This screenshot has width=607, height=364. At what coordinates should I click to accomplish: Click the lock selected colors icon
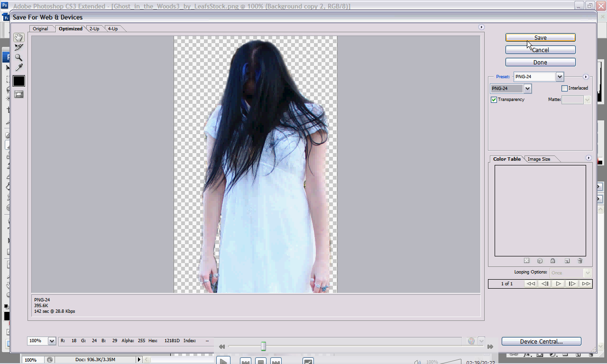pyautogui.click(x=553, y=261)
